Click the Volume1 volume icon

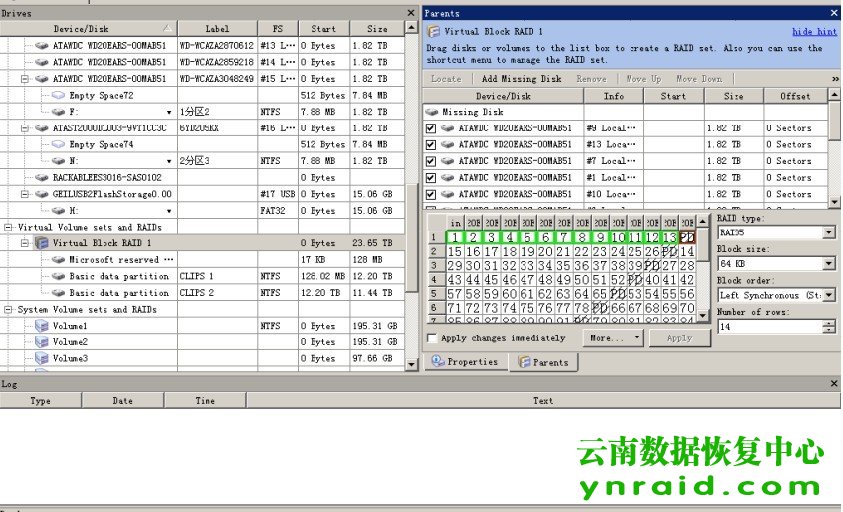point(42,326)
